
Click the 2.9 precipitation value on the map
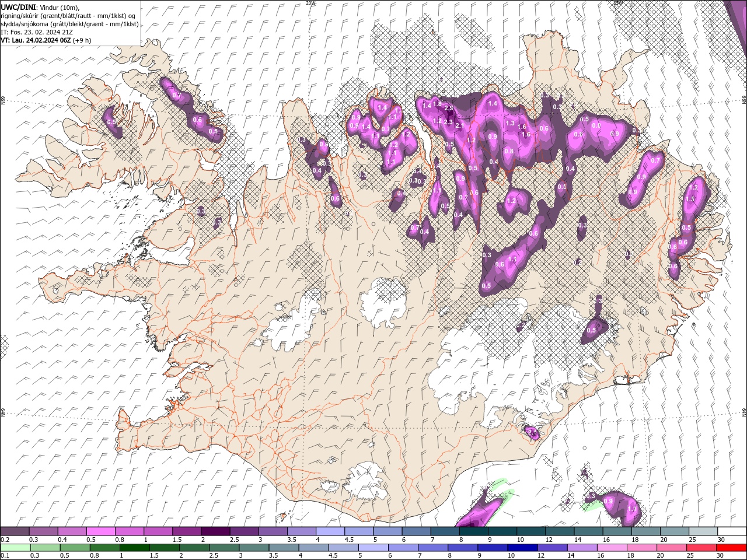tap(449, 108)
